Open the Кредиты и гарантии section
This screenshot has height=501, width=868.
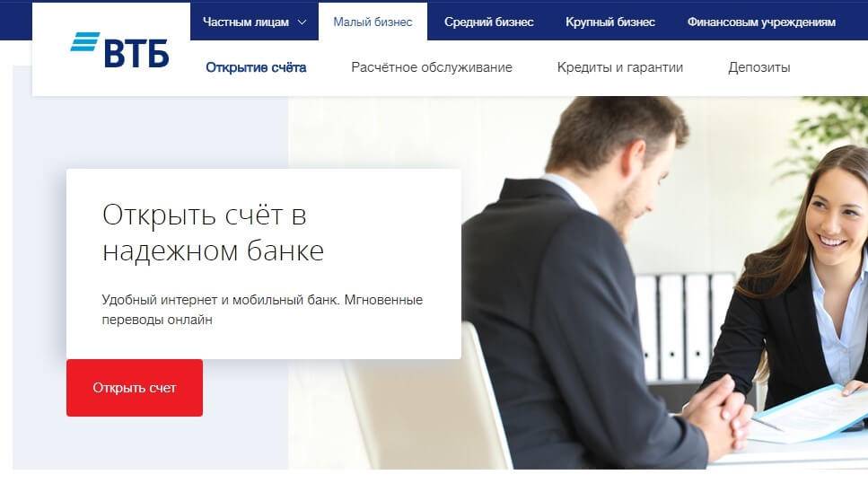pos(620,67)
